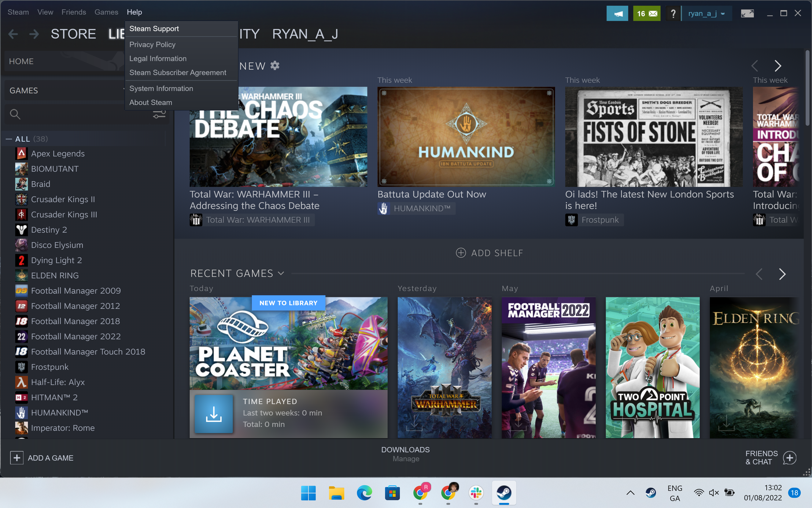Image resolution: width=812 pixels, height=508 pixels.
Task: Select System Information menu entry
Action: click(x=181, y=88)
